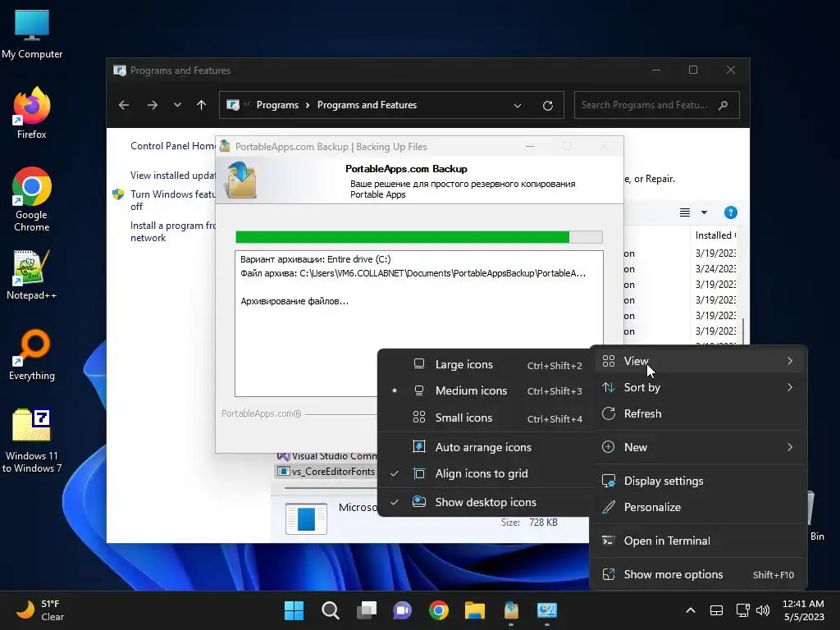Click Programs and Features breadcrumb segment

pos(367,105)
